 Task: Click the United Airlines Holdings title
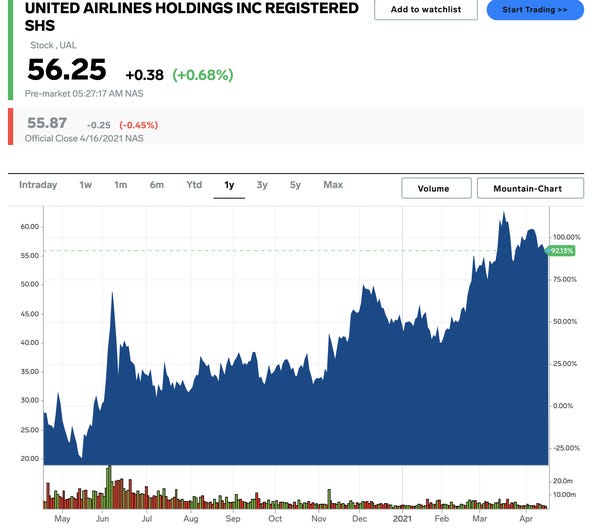click(191, 16)
